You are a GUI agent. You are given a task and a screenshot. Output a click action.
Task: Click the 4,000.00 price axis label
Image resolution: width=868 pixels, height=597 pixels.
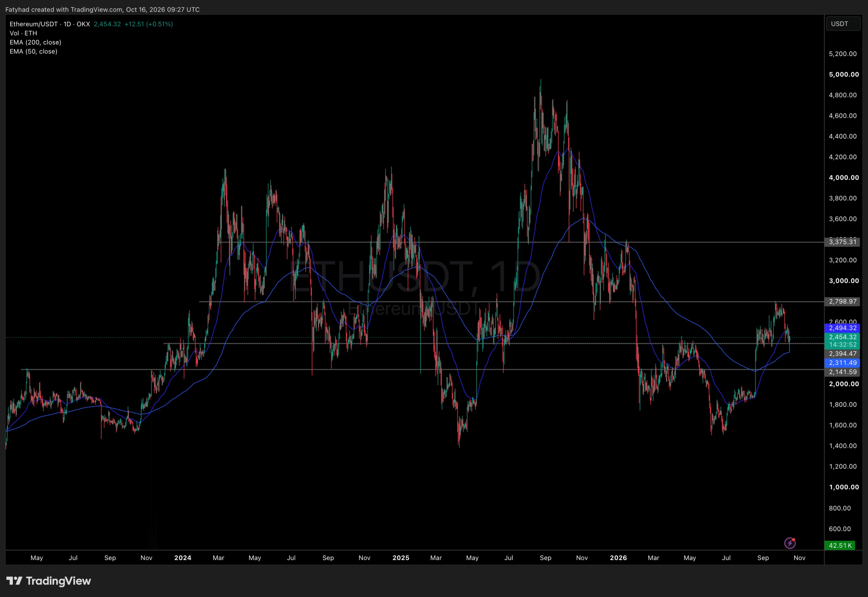point(844,178)
